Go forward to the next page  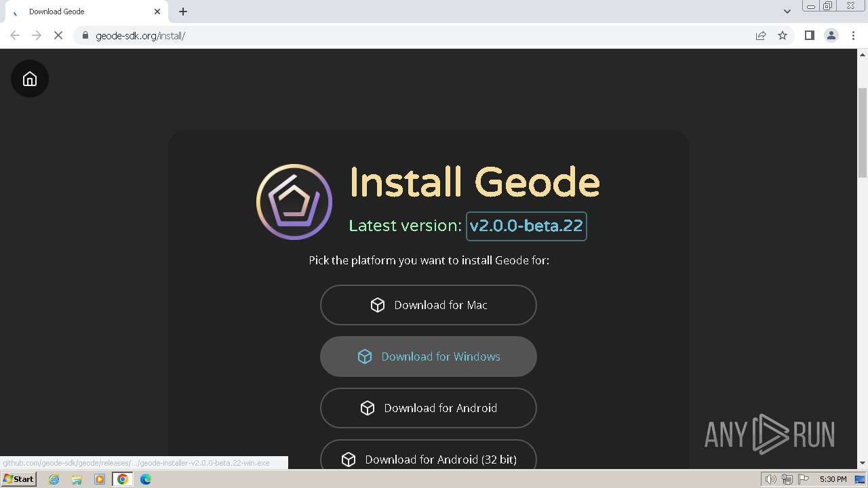[x=37, y=35]
